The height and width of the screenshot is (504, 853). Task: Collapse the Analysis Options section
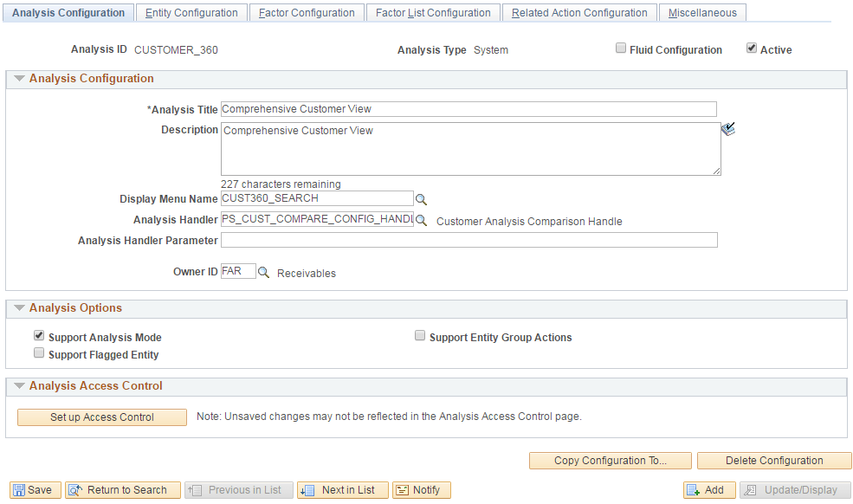(x=19, y=309)
